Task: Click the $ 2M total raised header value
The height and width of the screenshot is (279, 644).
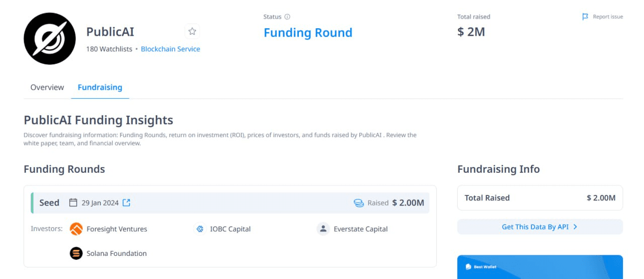Action: pos(471,32)
